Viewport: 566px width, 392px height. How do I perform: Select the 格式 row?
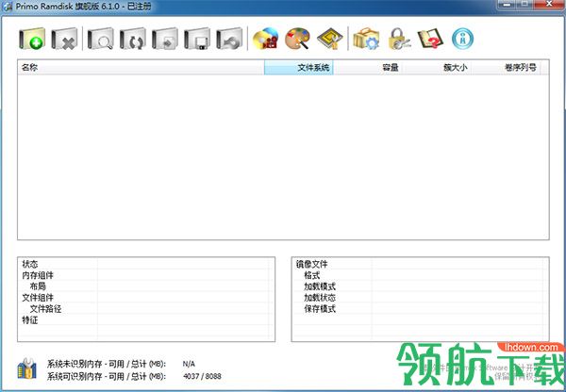pyautogui.click(x=420, y=275)
